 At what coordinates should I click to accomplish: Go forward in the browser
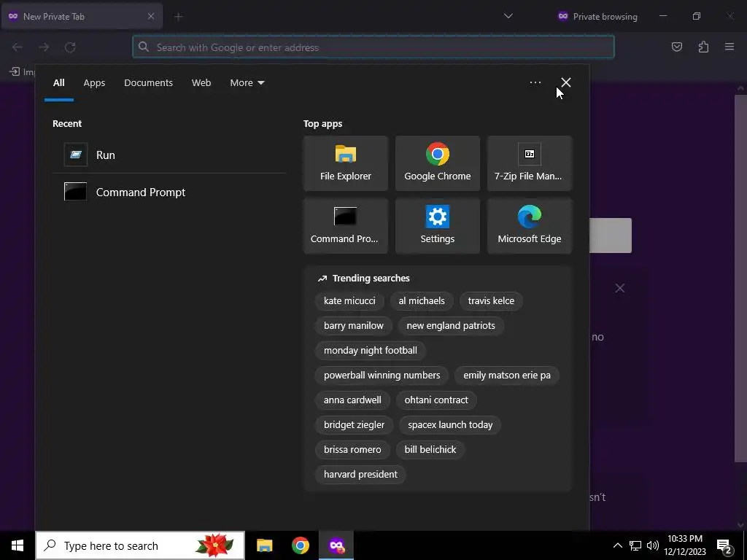44,47
